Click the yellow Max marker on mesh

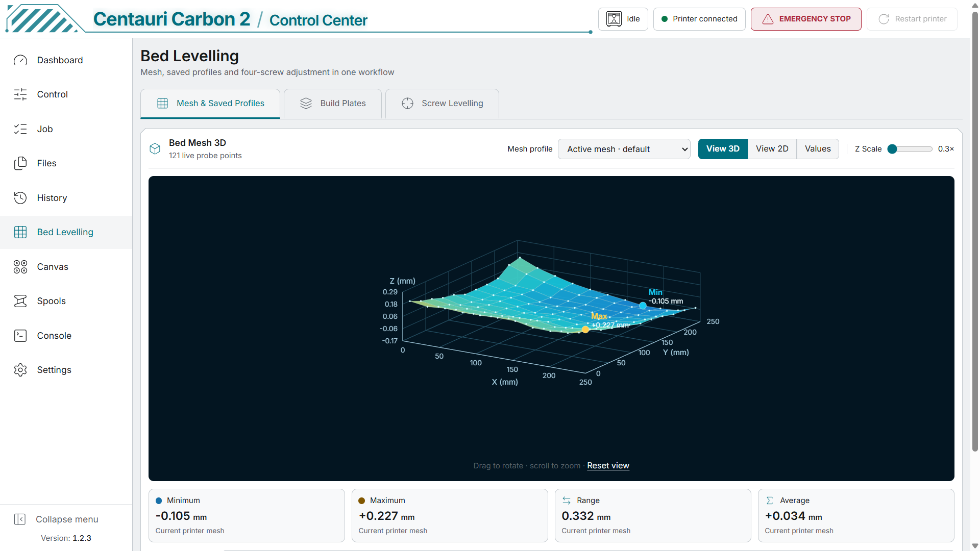(585, 330)
